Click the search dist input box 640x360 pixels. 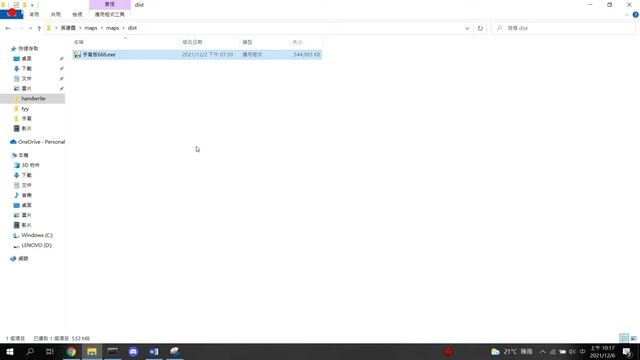(x=563, y=28)
